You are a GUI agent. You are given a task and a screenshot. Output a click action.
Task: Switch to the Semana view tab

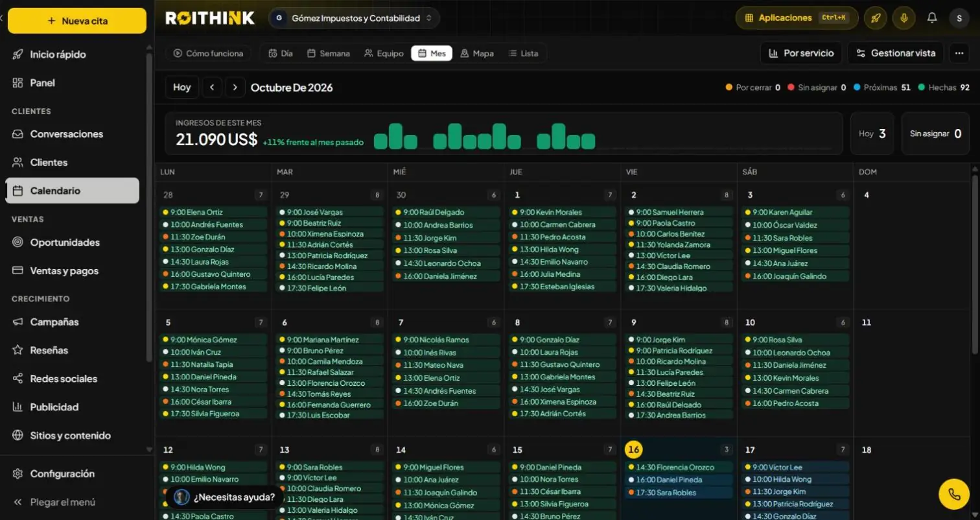328,53
